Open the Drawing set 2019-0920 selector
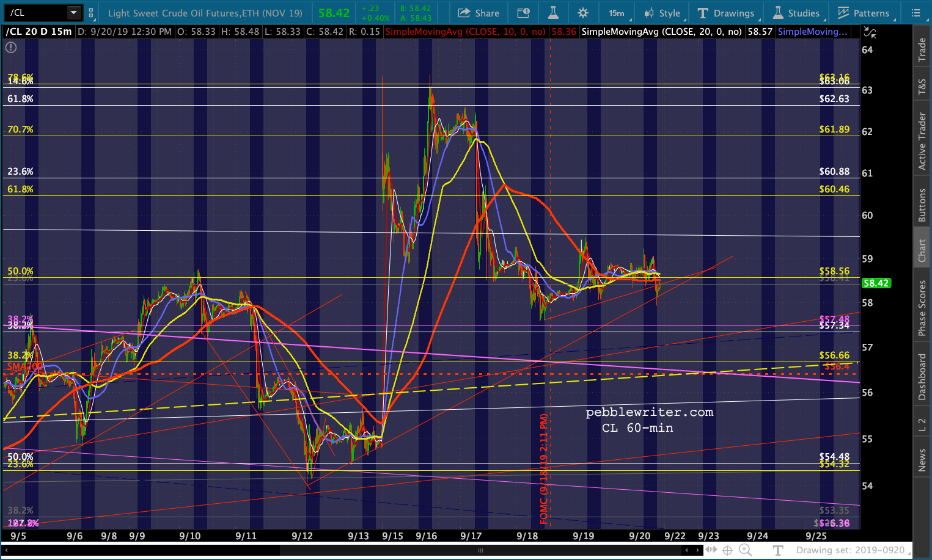 [x=850, y=550]
